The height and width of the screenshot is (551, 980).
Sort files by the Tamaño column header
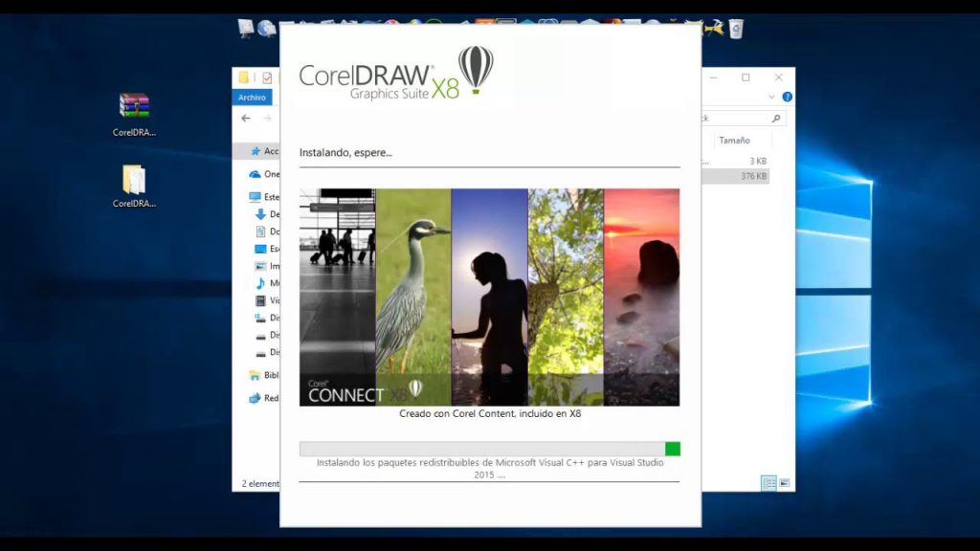[x=733, y=140]
